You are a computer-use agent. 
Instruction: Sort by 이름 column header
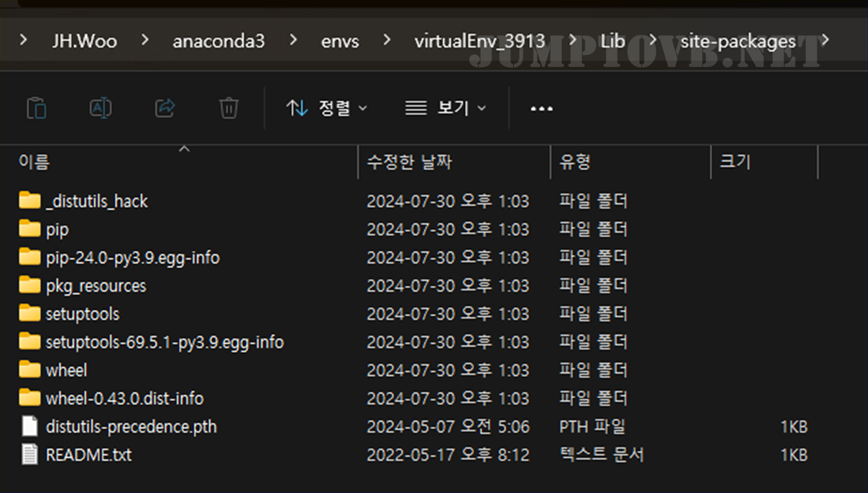coord(34,162)
